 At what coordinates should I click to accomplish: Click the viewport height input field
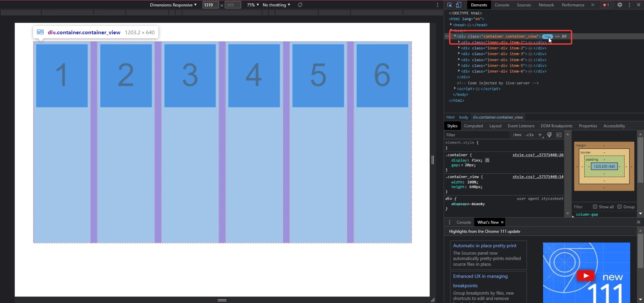click(x=233, y=5)
